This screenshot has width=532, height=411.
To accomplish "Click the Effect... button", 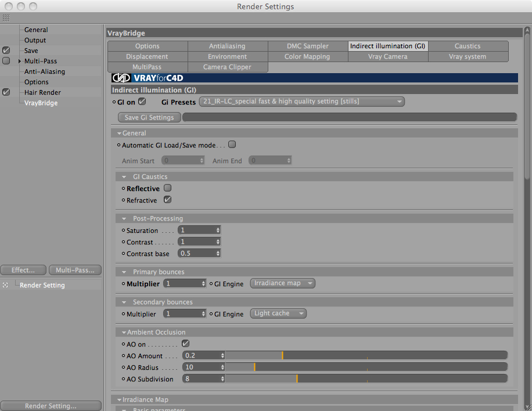I will (23, 270).
